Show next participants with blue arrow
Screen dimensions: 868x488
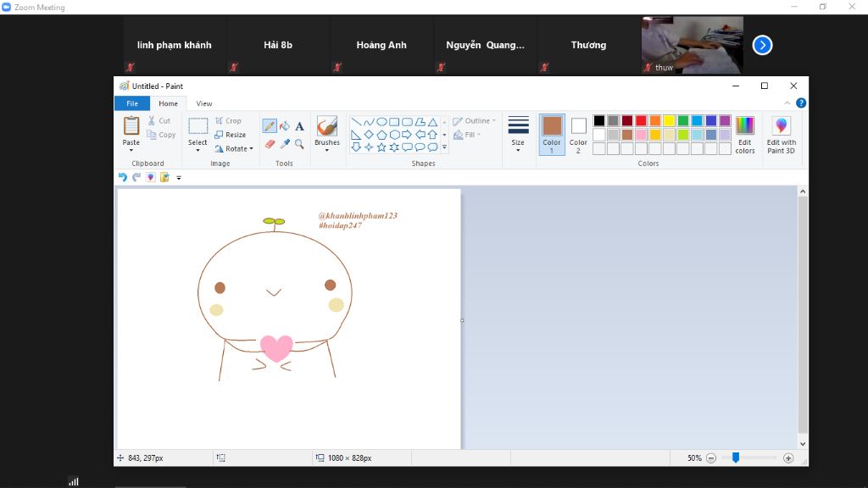(762, 46)
